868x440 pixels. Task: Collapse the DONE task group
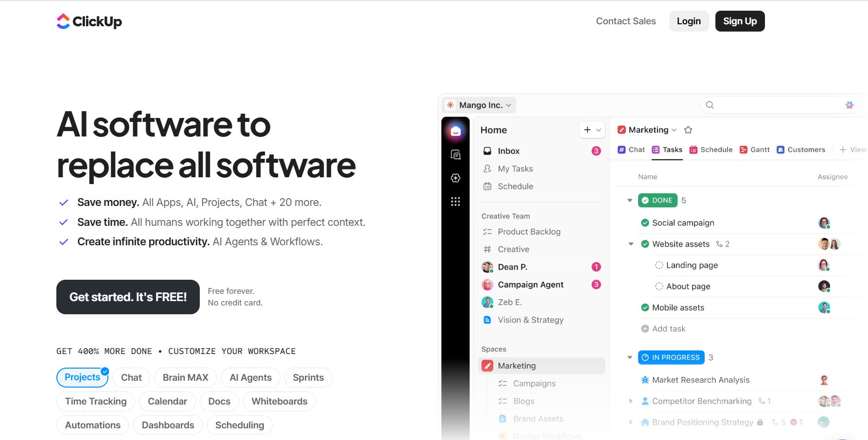(629, 200)
